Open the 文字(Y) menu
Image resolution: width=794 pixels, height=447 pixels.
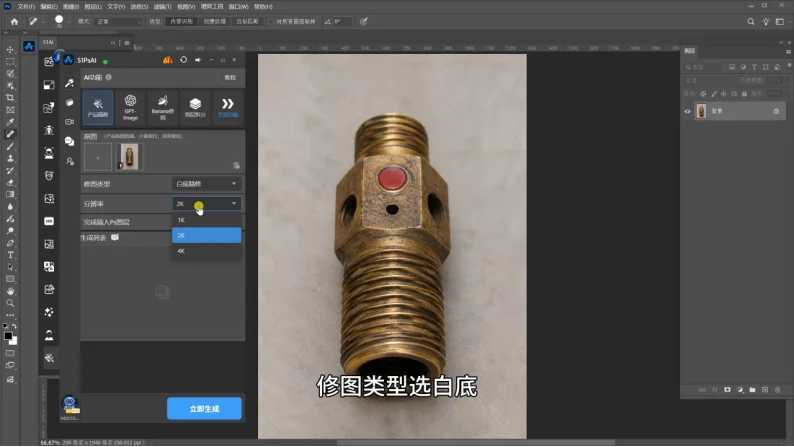116,7
